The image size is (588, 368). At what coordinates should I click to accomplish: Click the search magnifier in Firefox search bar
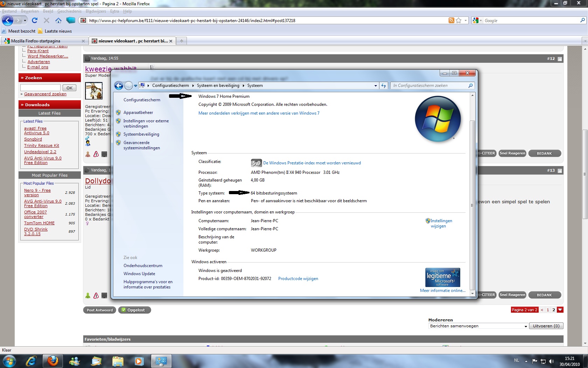(582, 21)
